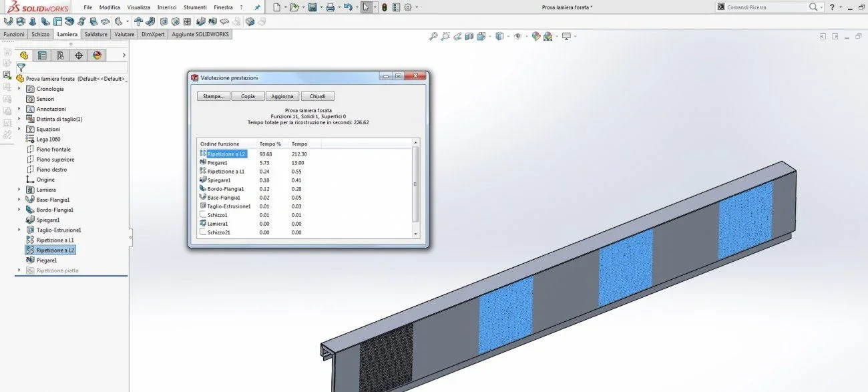Screen dimensions: 868x392
Task: Expand the Taglio-Estrusione1 feature node
Action: pyautogui.click(x=19, y=230)
